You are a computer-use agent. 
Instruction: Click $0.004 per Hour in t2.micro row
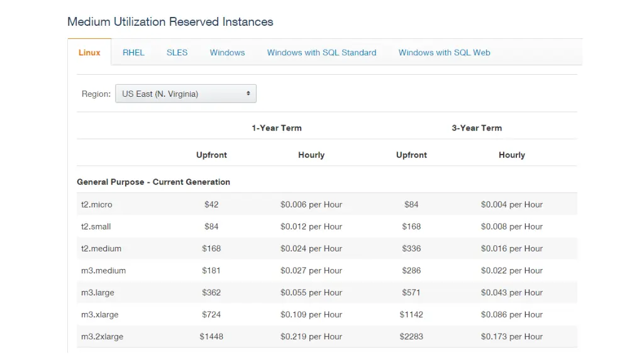512,204
